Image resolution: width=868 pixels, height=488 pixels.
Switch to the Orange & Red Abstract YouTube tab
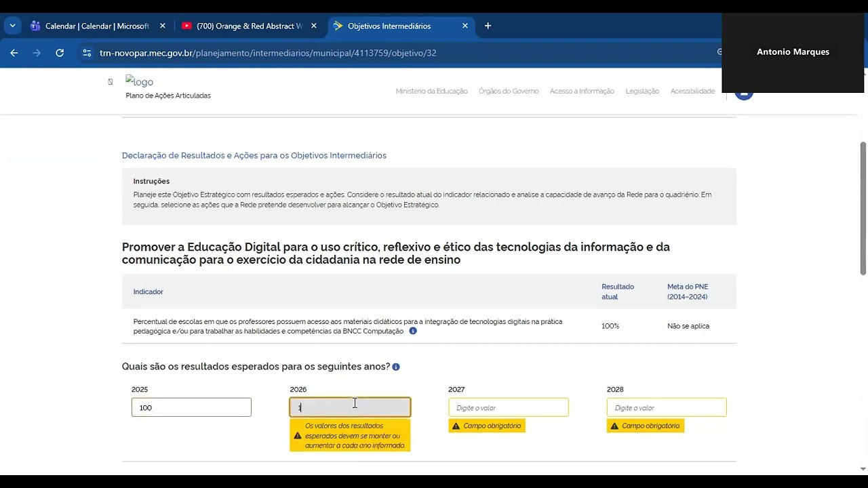(x=249, y=26)
